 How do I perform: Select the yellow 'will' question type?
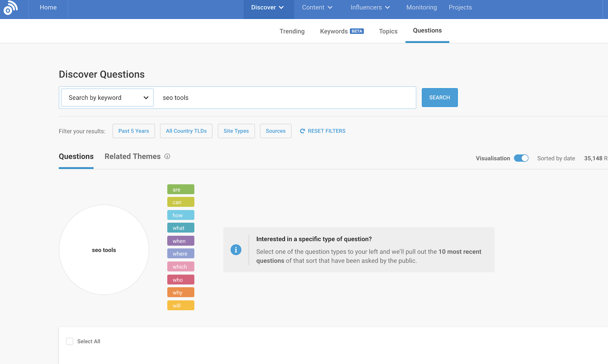(x=181, y=306)
